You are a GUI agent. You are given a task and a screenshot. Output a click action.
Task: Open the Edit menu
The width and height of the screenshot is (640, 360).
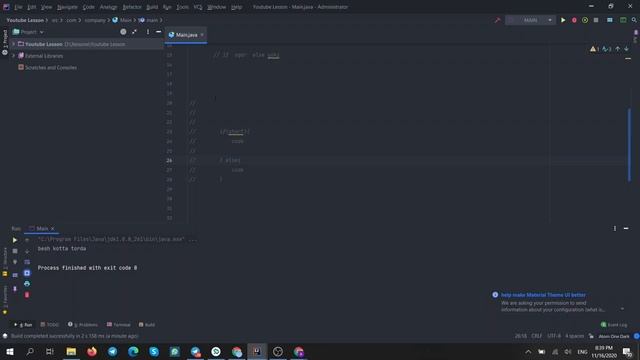point(32,7)
